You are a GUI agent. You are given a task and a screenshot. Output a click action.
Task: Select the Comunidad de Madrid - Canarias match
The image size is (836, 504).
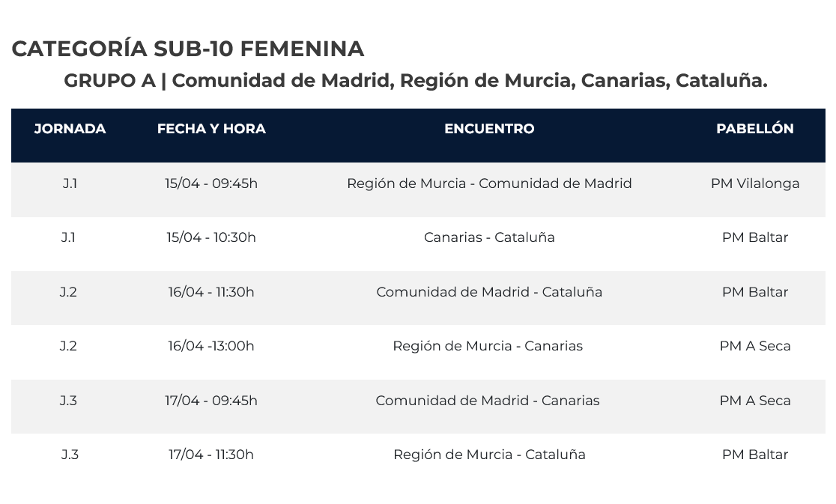point(488,401)
